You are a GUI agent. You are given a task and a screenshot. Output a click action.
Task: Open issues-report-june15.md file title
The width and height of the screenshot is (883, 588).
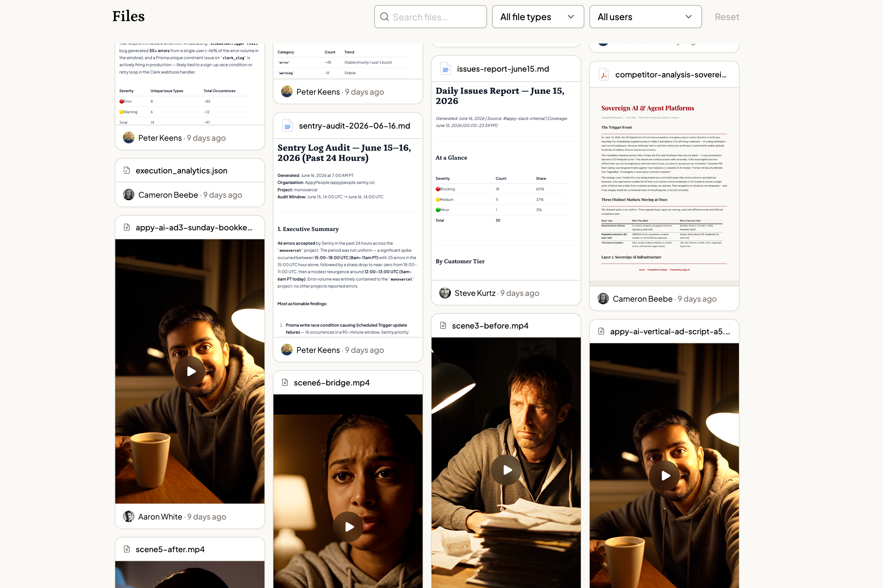(503, 69)
